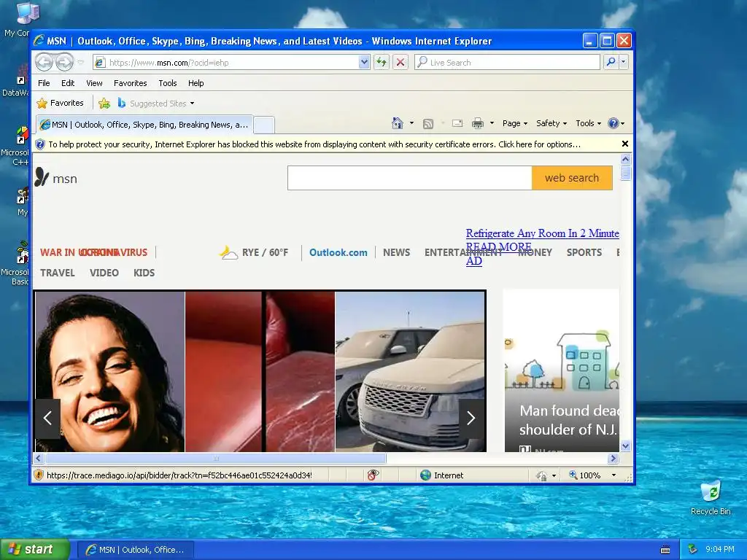Image resolution: width=747 pixels, height=560 pixels.
Task: Open the Man found dead news card
Action: tap(562, 370)
